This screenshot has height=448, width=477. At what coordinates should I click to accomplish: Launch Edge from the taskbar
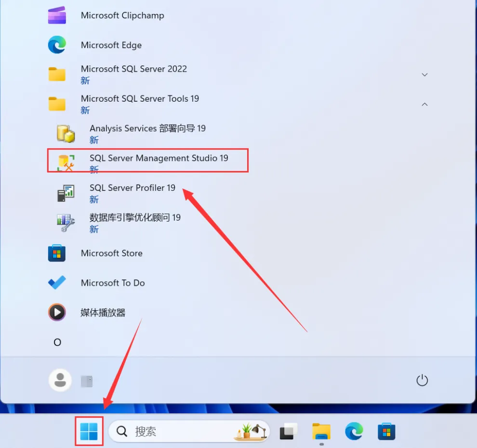354,431
